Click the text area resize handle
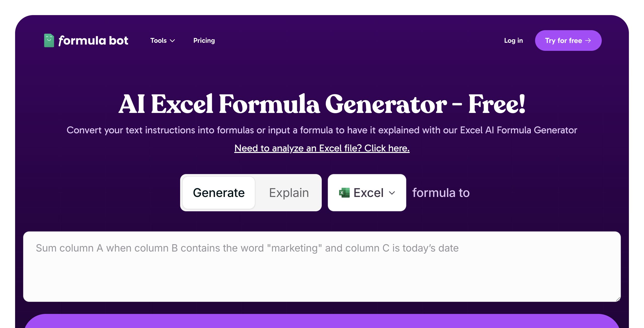 618,299
